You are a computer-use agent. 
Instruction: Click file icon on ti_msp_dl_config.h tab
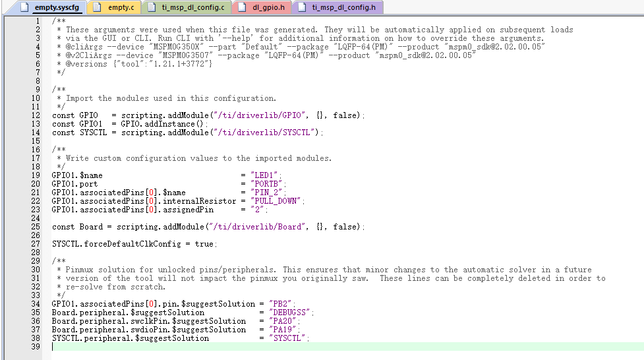tap(302, 7)
